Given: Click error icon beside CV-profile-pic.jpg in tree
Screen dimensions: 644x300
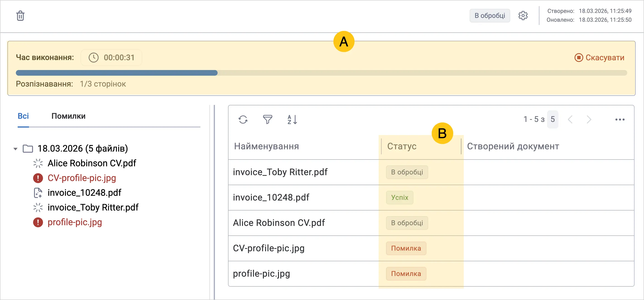Looking at the screenshot, I should point(38,178).
